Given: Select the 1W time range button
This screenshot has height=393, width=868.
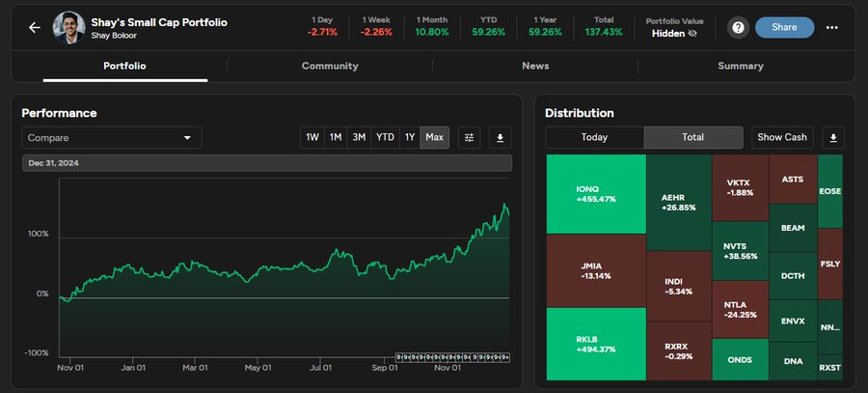Looking at the screenshot, I should pyautogui.click(x=312, y=138).
